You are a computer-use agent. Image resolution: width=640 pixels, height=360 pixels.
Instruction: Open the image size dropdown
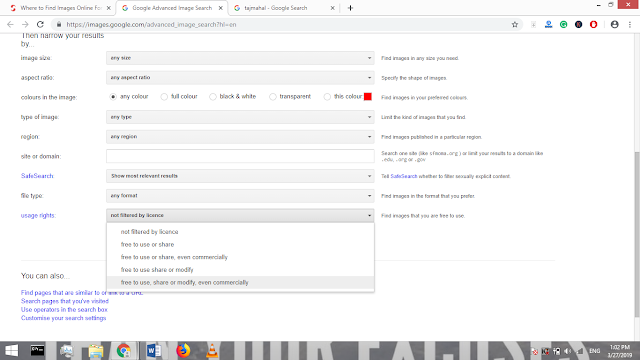click(x=240, y=58)
